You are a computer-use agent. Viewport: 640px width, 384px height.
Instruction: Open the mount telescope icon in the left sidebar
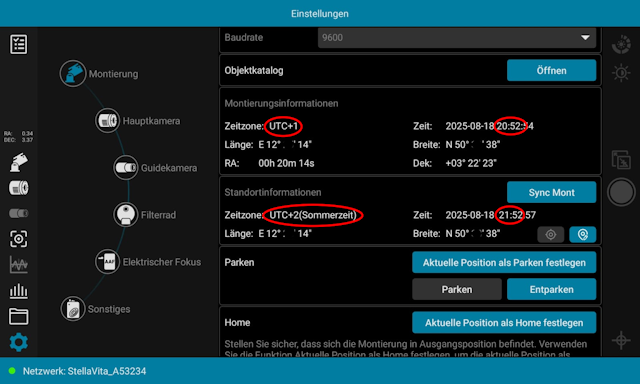[19, 162]
